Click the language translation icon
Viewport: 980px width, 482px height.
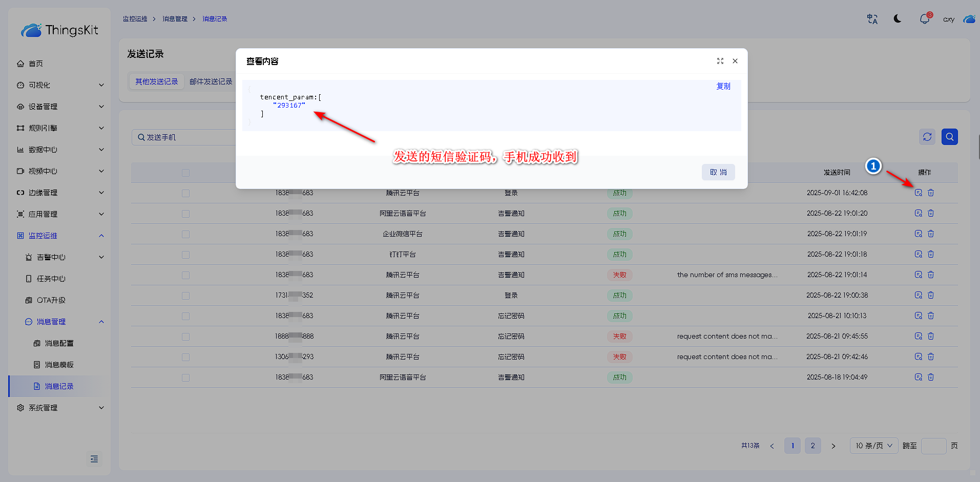point(872,19)
